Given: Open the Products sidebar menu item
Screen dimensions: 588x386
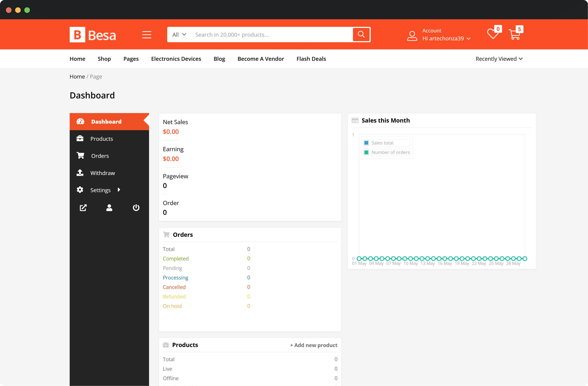Looking at the screenshot, I should (x=102, y=139).
